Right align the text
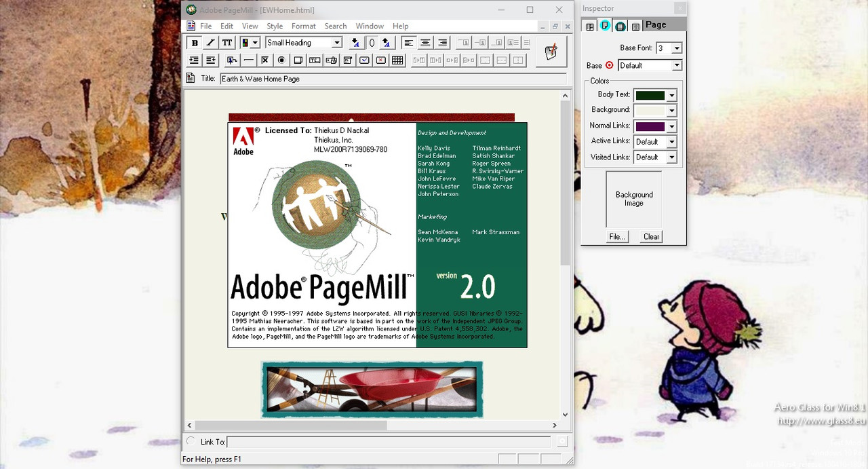 442,43
